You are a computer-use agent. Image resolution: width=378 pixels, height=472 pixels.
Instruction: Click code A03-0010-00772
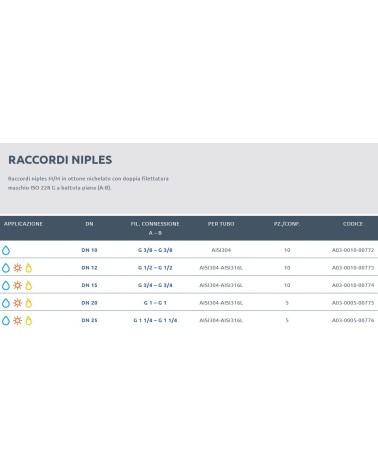[353, 250]
